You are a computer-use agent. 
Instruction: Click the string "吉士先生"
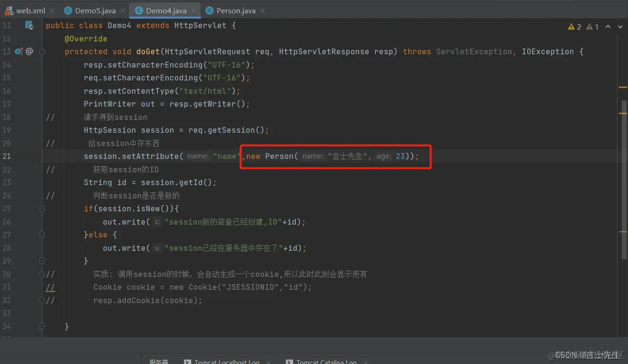click(x=348, y=156)
